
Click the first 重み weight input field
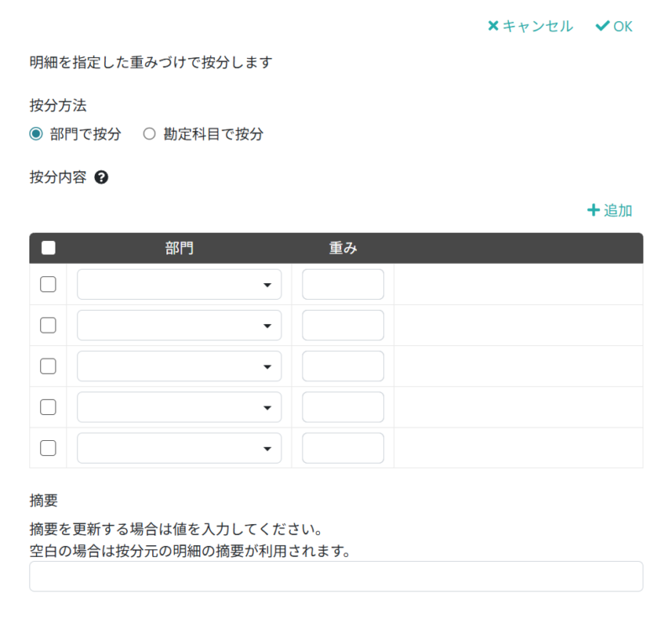click(x=343, y=284)
